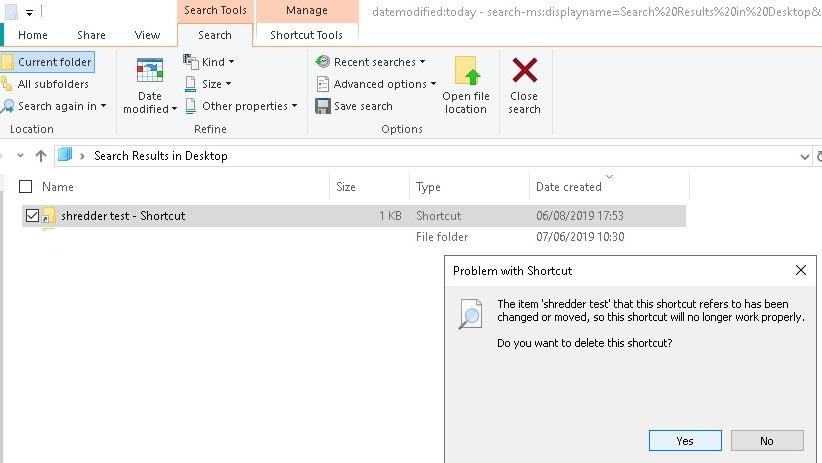Click the shredder test shortcut file icon
Viewport: 822px width, 463px height.
pyautogui.click(x=48, y=216)
